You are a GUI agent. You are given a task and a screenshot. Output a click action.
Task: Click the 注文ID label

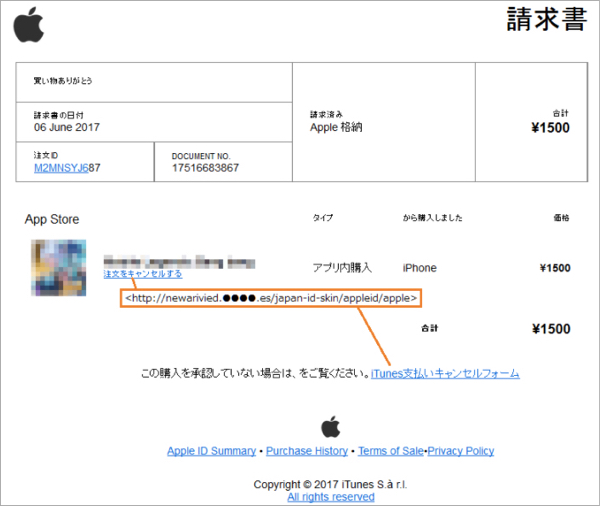[x=46, y=155]
